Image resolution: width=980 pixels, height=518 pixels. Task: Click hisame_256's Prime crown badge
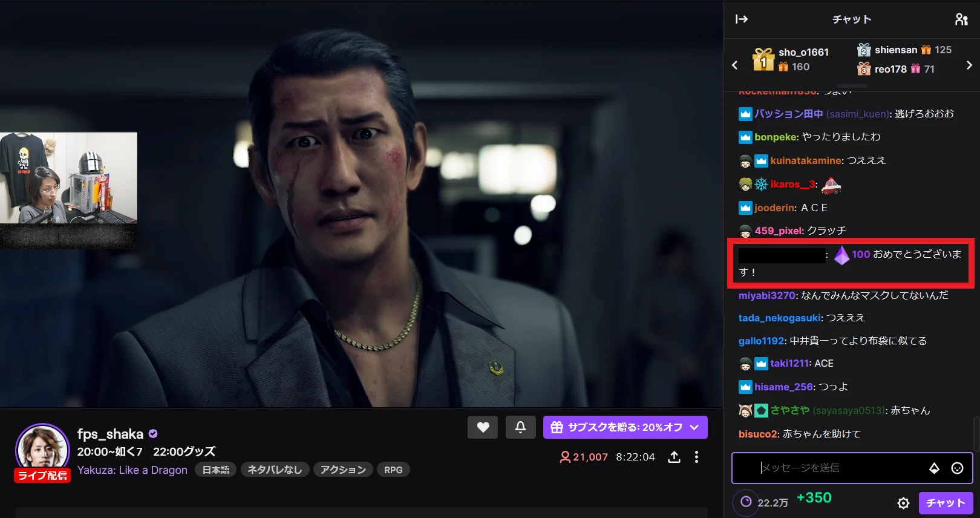(x=745, y=387)
